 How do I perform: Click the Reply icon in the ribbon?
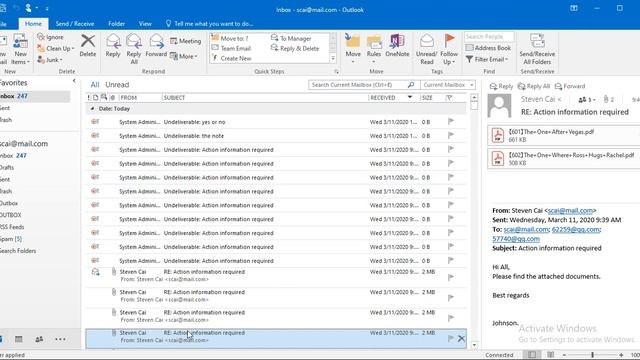coord(113,45)
